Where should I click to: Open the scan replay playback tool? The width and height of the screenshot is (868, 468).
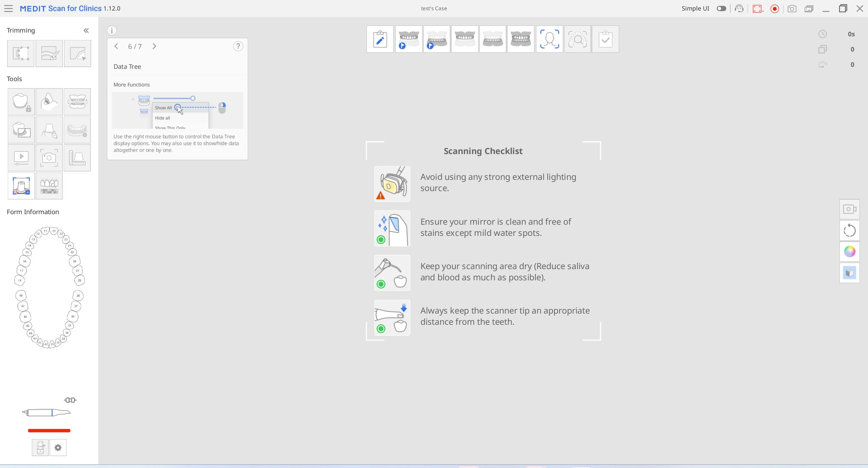pyautogui.click(x=21, y=158)
